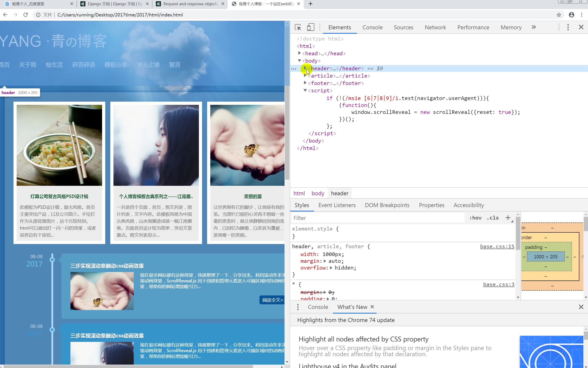Expand the header element node
The height and width of the screenshot is (368, 588).
(x=305, y=68)
